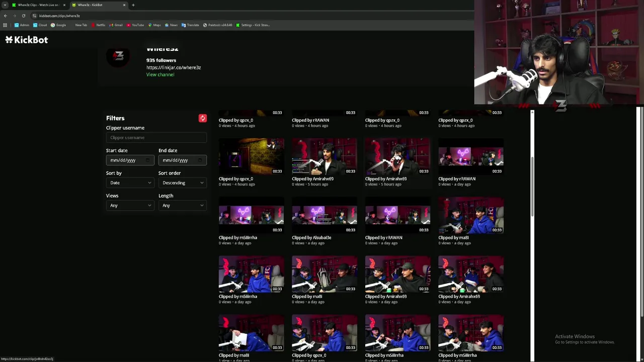Click the clips list inner scrollbar

tap(532, 186)
